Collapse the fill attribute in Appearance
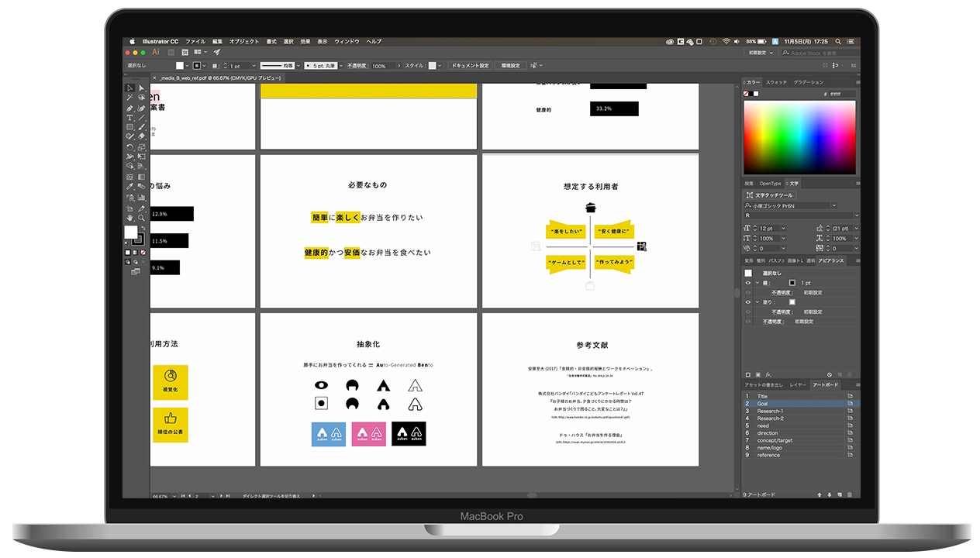980x558 pixels. point(757,302)
